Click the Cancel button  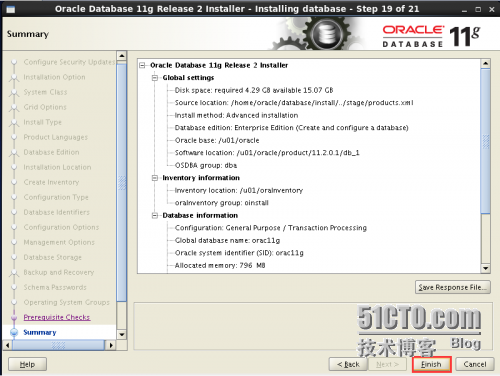point(475,364)
